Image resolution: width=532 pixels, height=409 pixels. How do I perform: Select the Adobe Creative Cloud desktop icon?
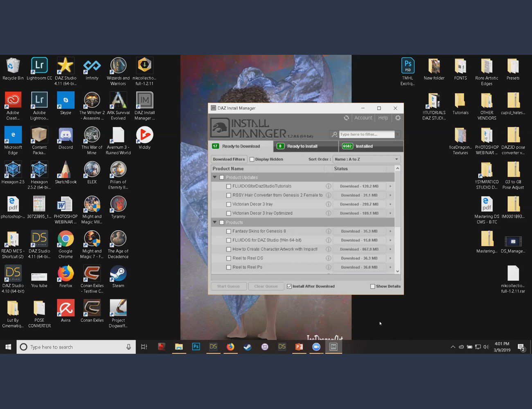tap(13, 106)
